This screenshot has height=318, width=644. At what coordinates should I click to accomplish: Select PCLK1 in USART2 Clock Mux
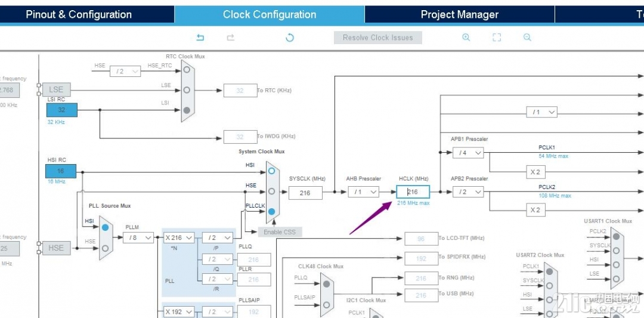tap(550, 271)
